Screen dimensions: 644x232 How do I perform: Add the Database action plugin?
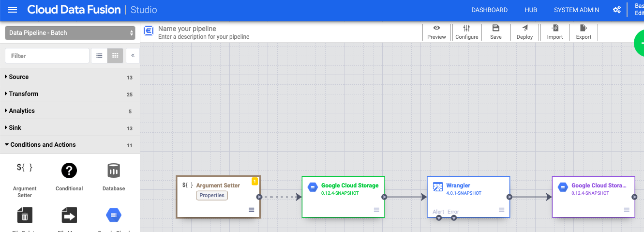[x=114, y=171]
